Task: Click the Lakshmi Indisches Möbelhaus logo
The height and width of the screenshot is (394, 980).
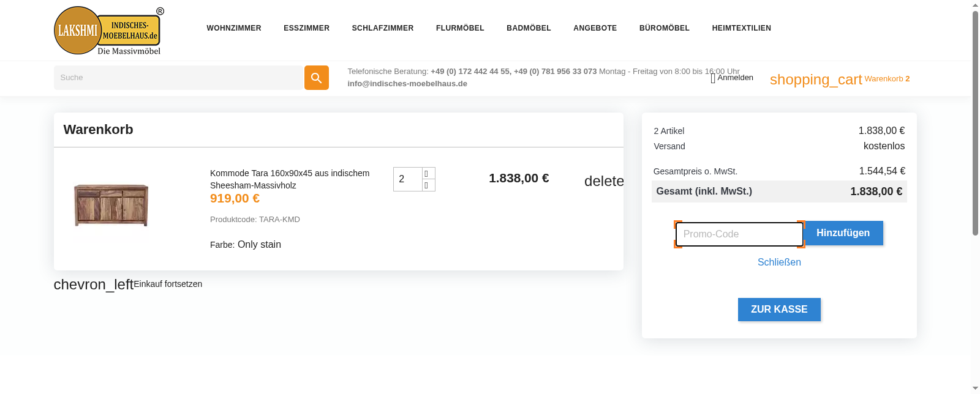Action: (x=108, y=31)
